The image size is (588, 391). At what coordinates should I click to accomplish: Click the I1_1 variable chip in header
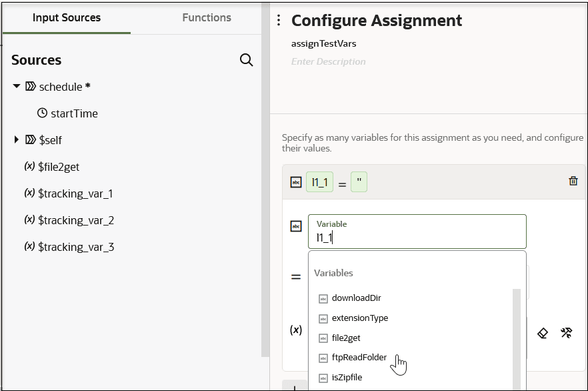pos(319,182)
